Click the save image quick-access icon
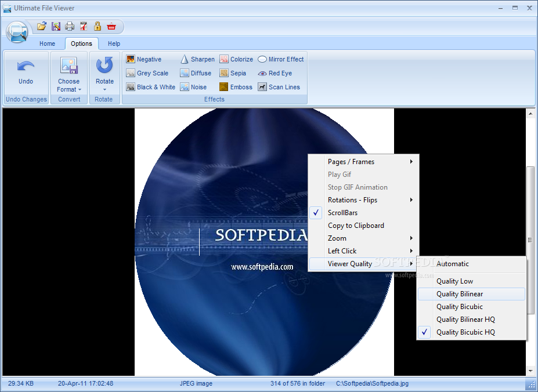This screenshot has width=538, height=392. click(x=56, y=26)
